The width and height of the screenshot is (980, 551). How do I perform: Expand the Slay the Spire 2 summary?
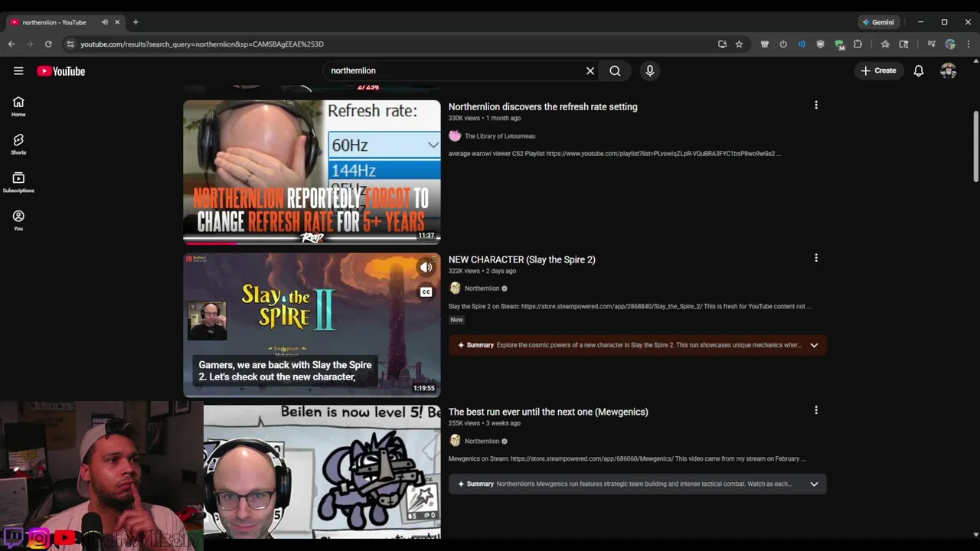coord(814,345)
